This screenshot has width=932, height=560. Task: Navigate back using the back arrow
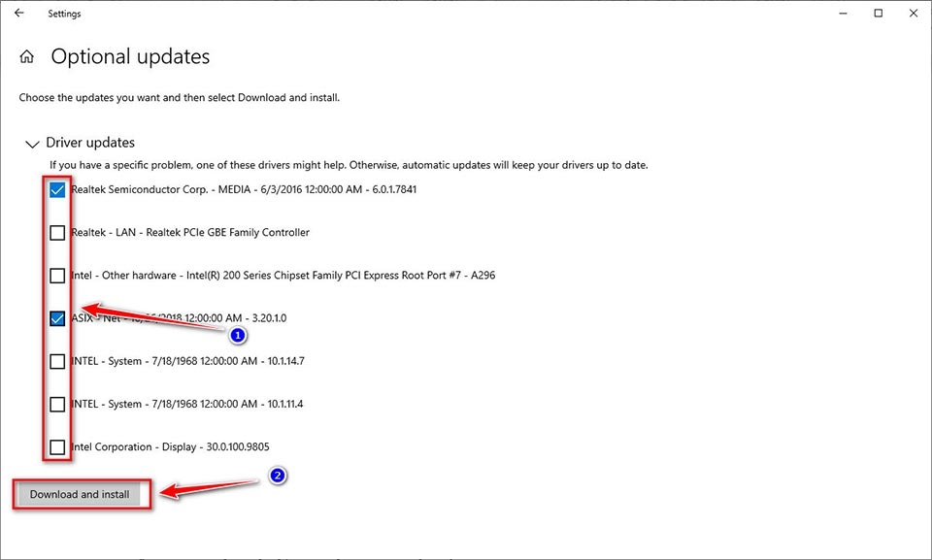18,13
